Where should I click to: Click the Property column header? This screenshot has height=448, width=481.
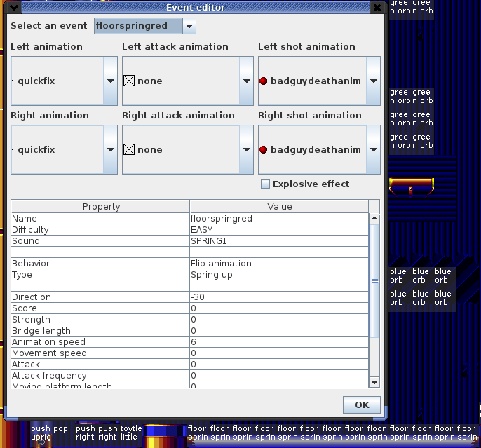[100, 206]
